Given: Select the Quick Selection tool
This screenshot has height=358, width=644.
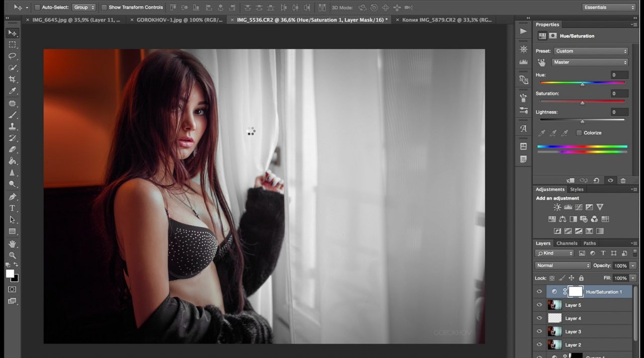Looking at the screenshot, I should 13,67.
